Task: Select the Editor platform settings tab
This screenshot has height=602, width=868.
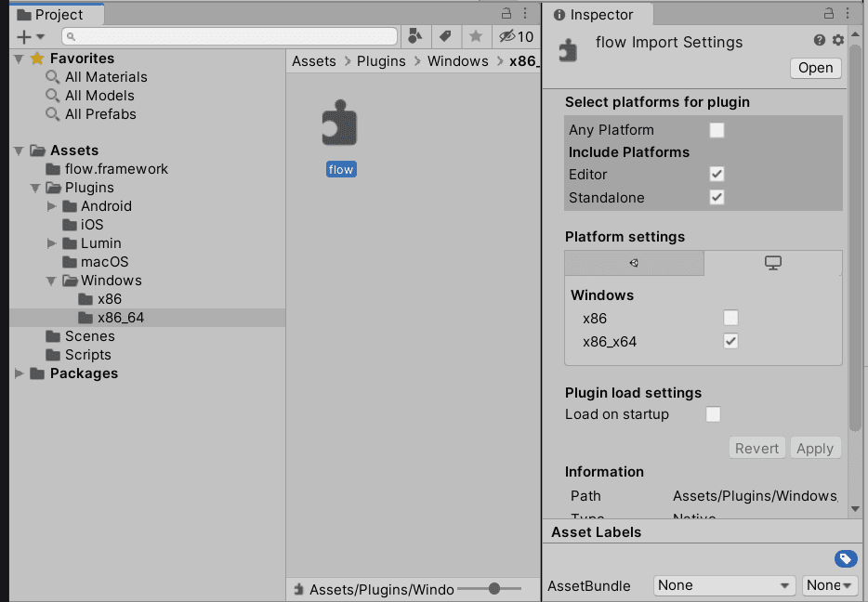Action: (635, 263)
